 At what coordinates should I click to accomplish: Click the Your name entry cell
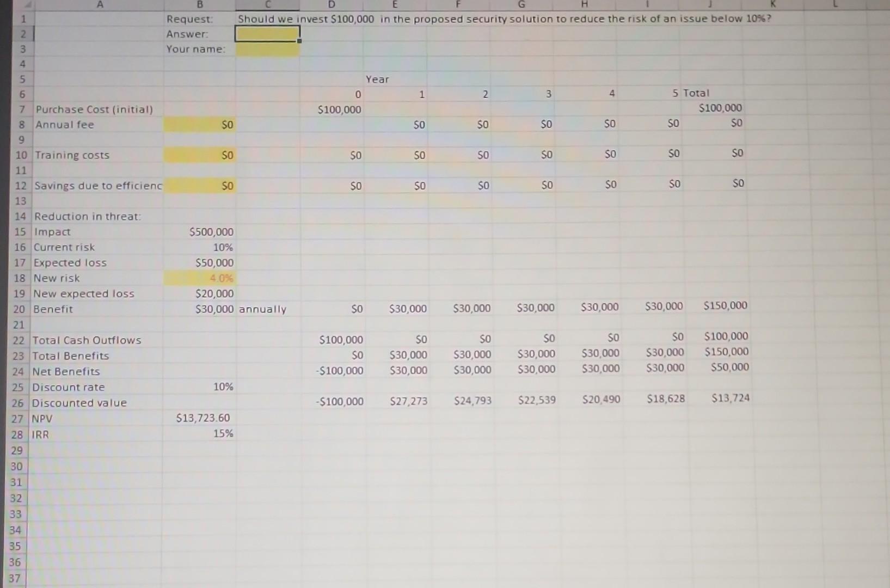[266, 49]
